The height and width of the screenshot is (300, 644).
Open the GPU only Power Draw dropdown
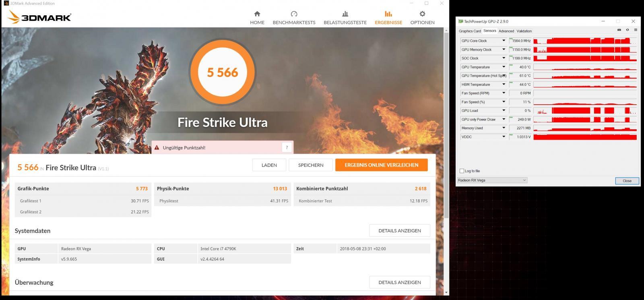(503, 119)
